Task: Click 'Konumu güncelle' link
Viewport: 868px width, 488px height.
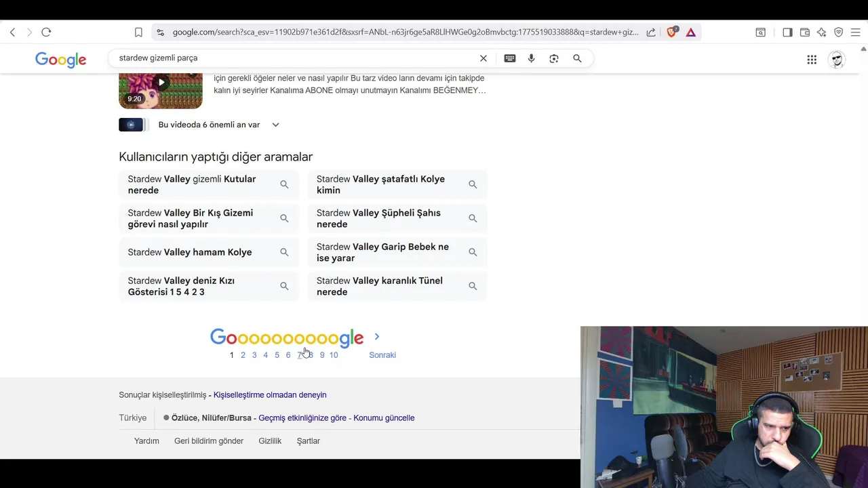Action: [384, 418]
